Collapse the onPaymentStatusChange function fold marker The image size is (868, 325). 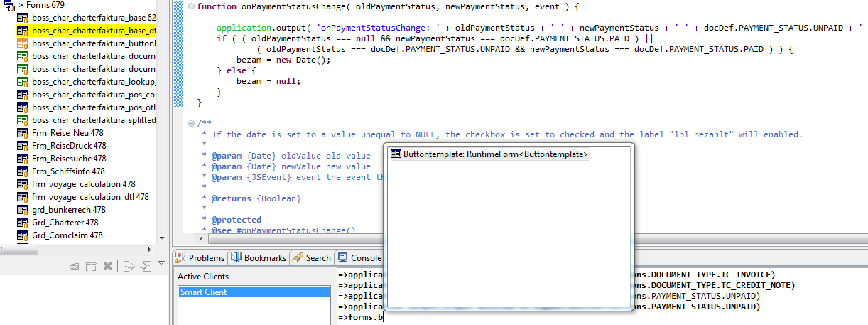tap(191, 6)
